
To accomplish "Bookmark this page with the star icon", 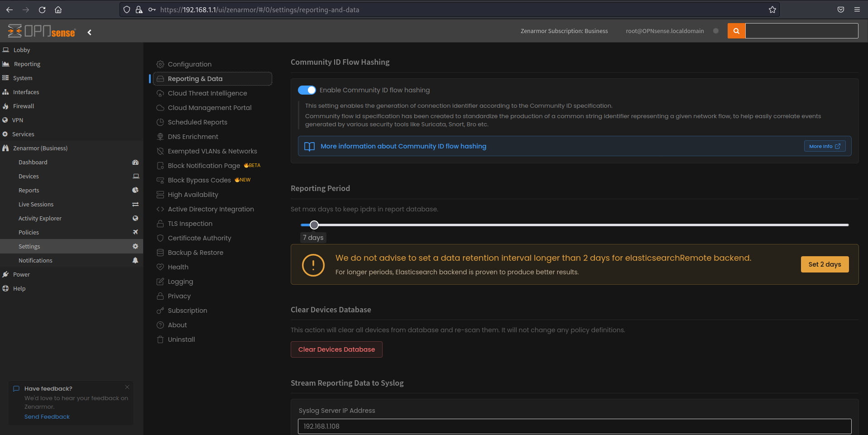I will coord(772,10).
